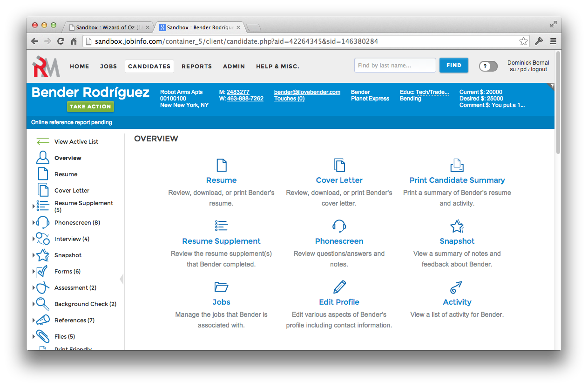Open the Jobs folder icon
The width and height of the screenshot is (588, 387).
[222, 287]
